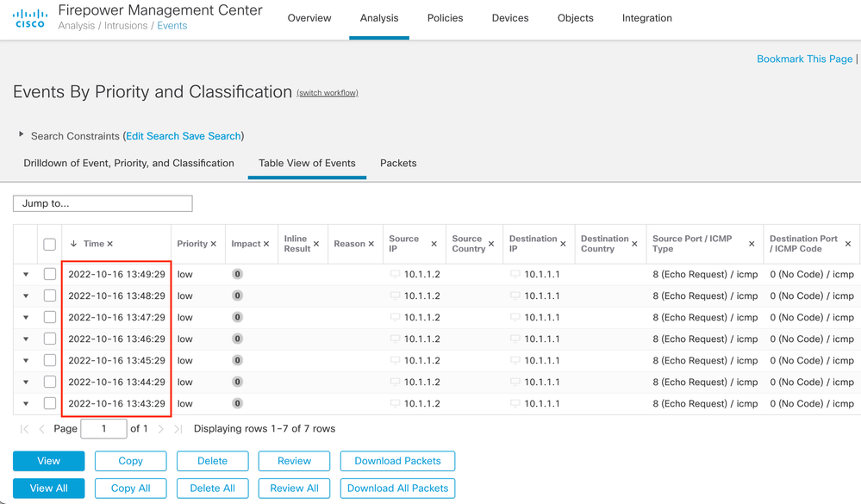This screenshot has height=504, width=861.
Task: Open the Objects menu
Action: coord(575,18)
